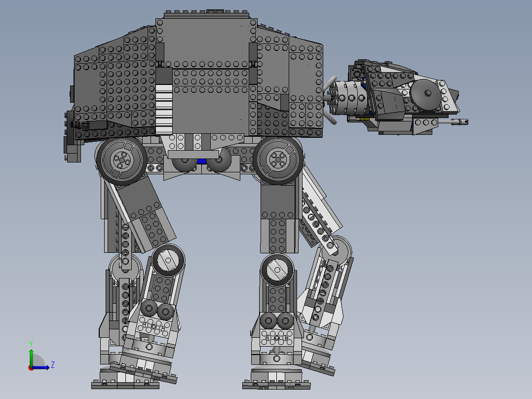Select the rear leg knee disc
532x399 pixels.
[169, 260]
